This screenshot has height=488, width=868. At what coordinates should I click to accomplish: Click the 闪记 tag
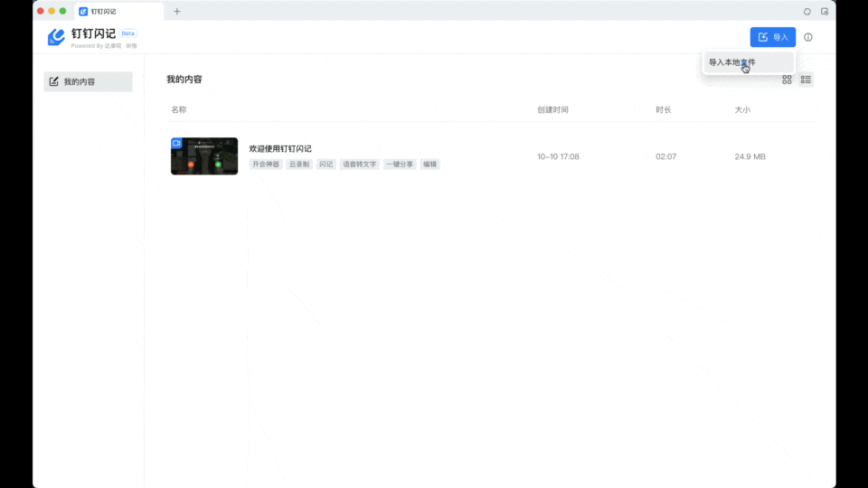(x=326, y=164)
